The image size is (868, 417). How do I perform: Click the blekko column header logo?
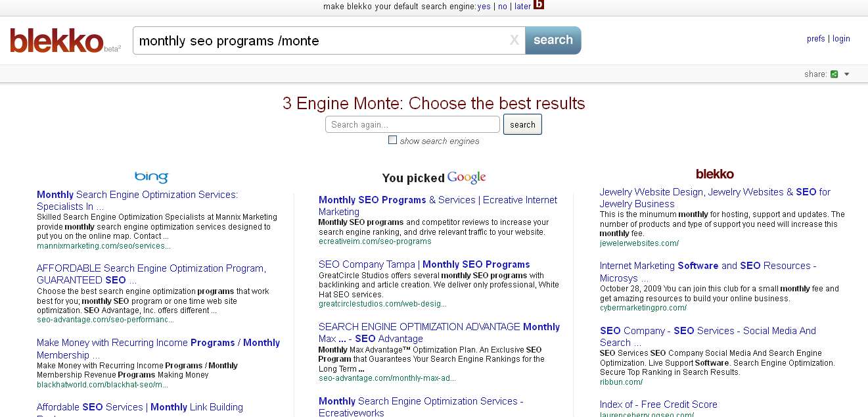pyautogui.click(x=715, y=174)
